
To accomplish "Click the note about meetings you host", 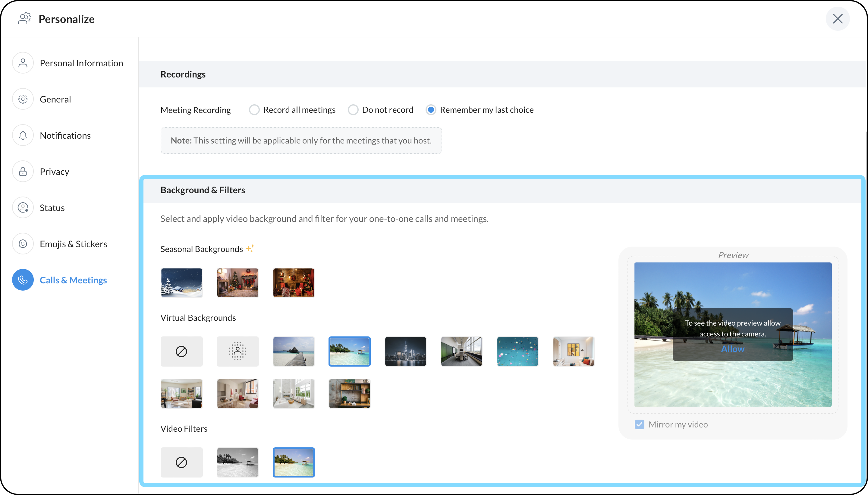I will click(301, 140).
